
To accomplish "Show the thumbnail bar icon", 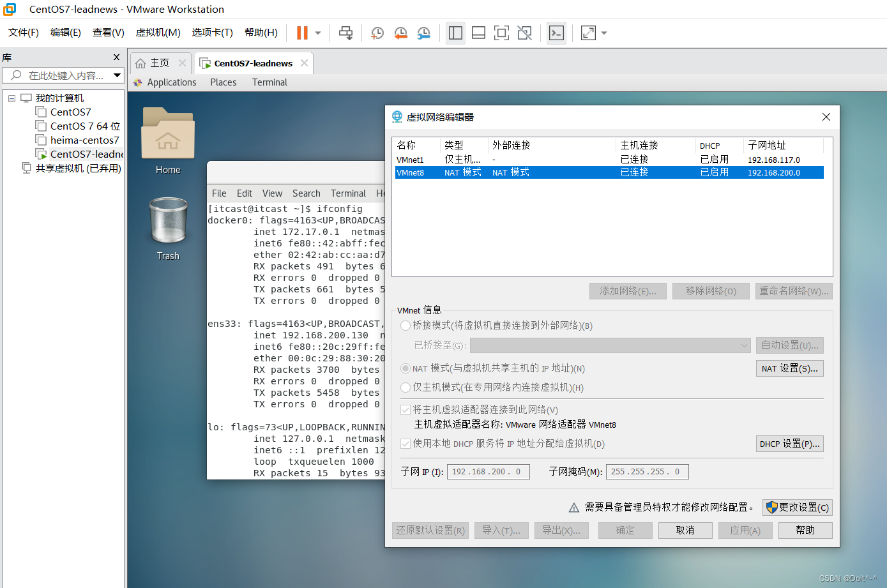I will (478, 33).
